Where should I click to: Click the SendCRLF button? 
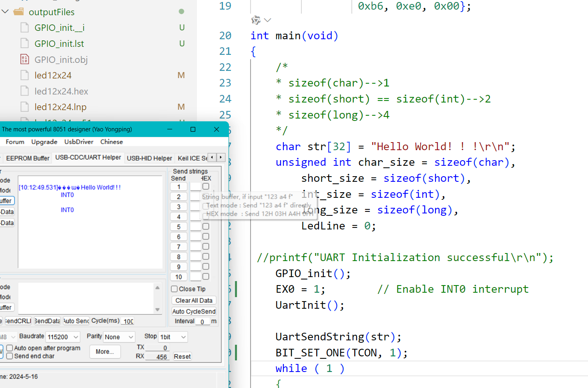(x=18, y=321)
